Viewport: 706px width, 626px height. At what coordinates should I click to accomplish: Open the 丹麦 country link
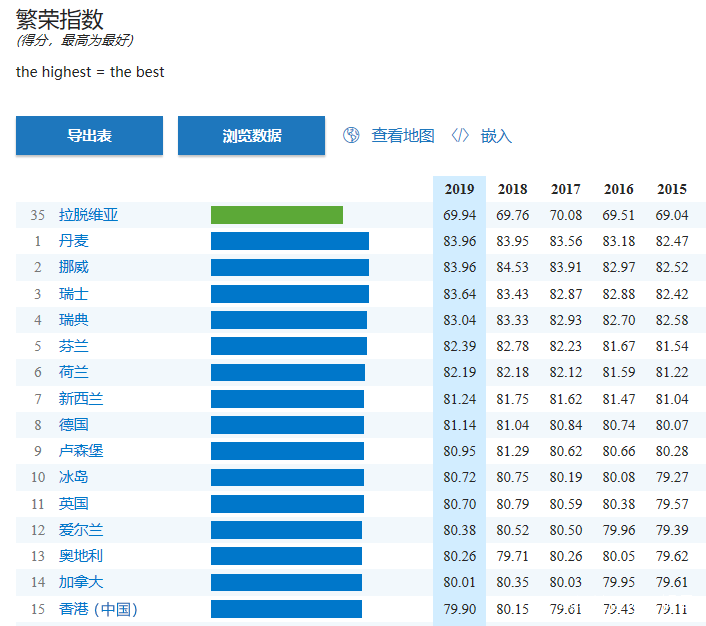[73, 241]
